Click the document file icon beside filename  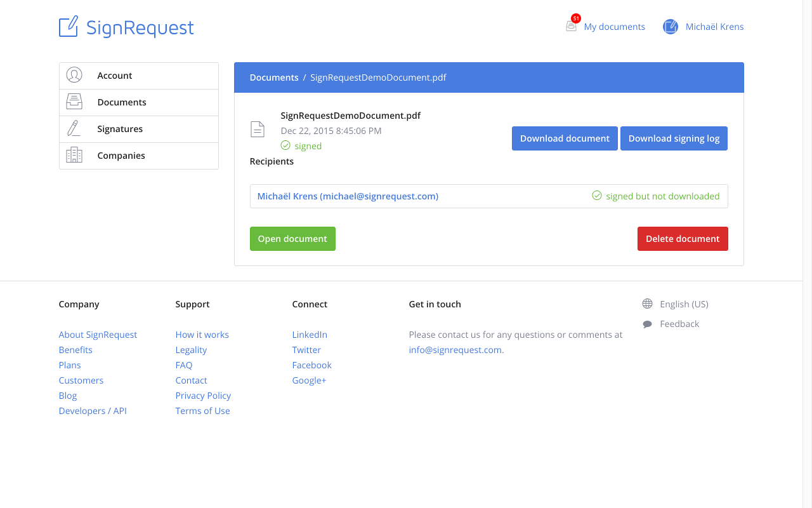(x=258, y=130)
